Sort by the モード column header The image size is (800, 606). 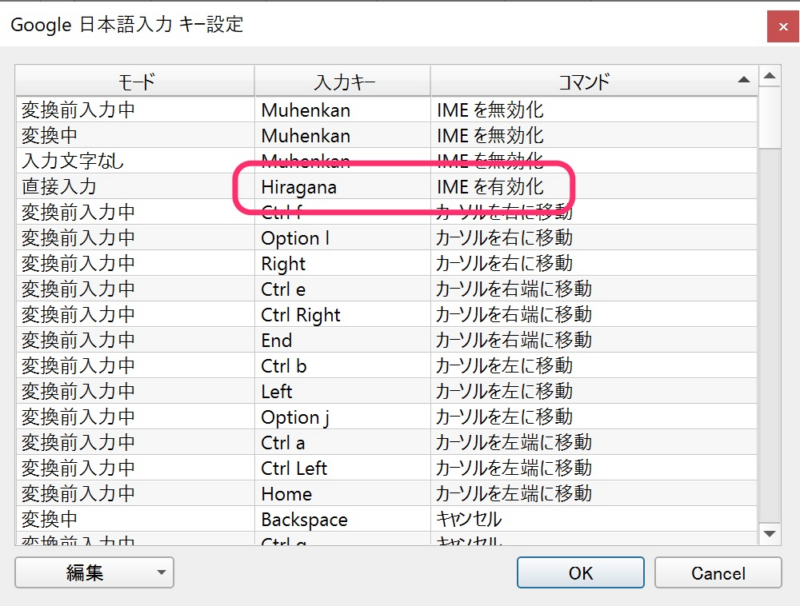click(135, 81)
